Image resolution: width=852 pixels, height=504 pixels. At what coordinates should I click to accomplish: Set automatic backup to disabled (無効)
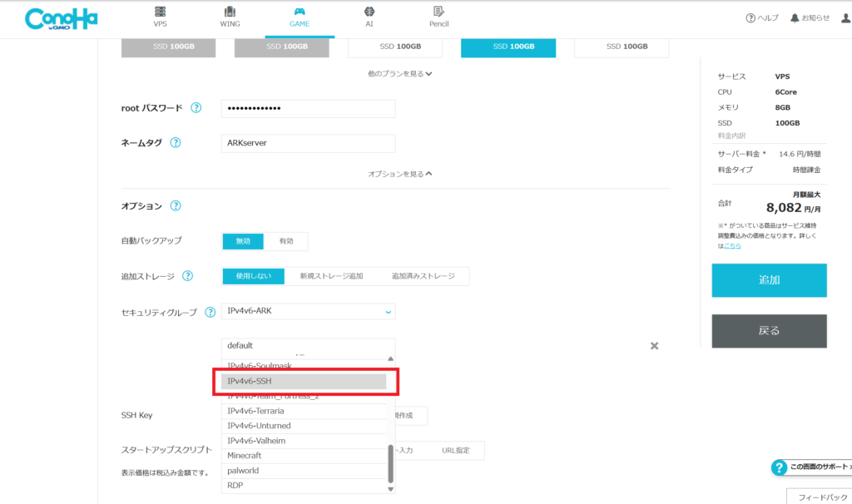(x=243, y=241)
